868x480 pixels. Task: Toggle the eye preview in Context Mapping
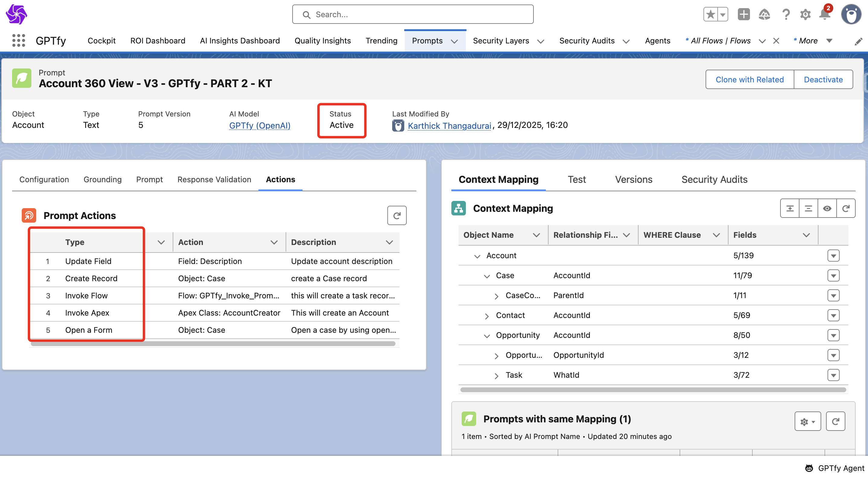pos(827,208)
